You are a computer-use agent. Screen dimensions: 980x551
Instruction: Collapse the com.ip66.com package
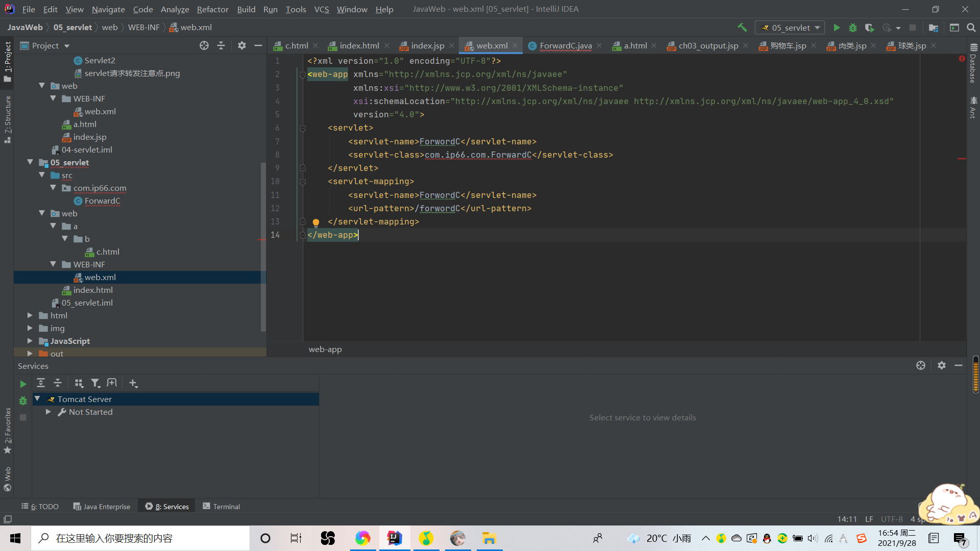(x=53, y=188)
